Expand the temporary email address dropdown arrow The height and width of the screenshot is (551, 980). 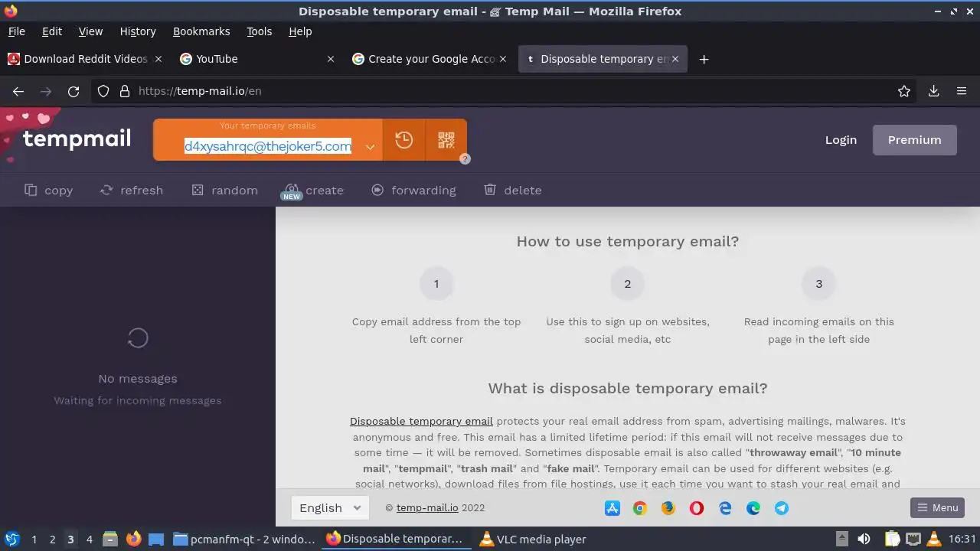pos(370,147)
